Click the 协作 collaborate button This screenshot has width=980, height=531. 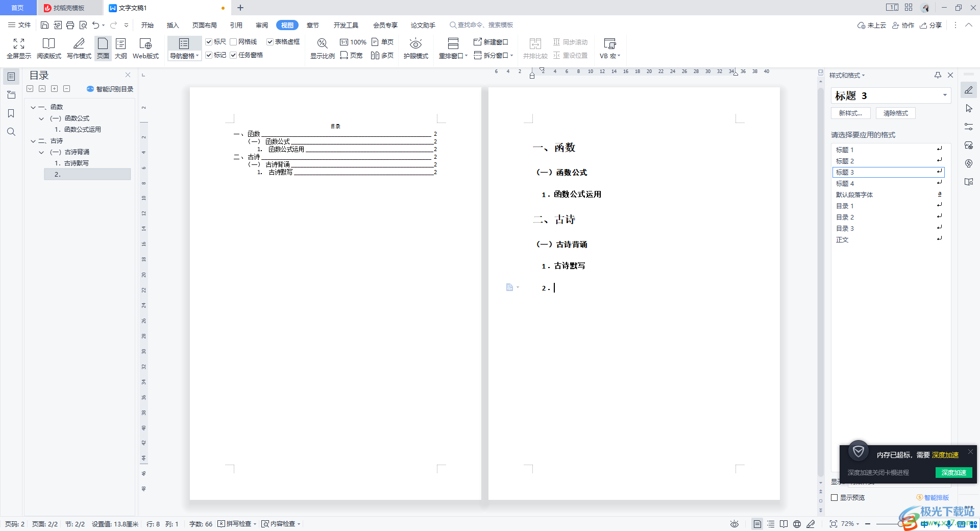tap(903, 25)
